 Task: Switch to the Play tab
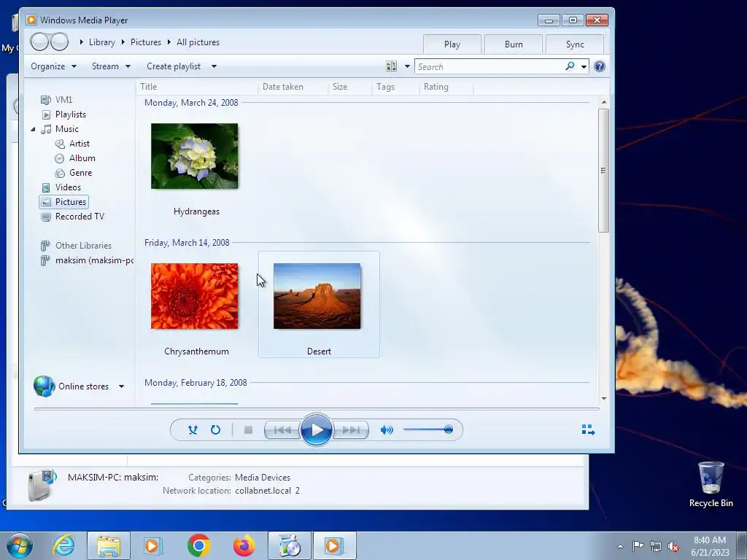(x=452, y=44)
